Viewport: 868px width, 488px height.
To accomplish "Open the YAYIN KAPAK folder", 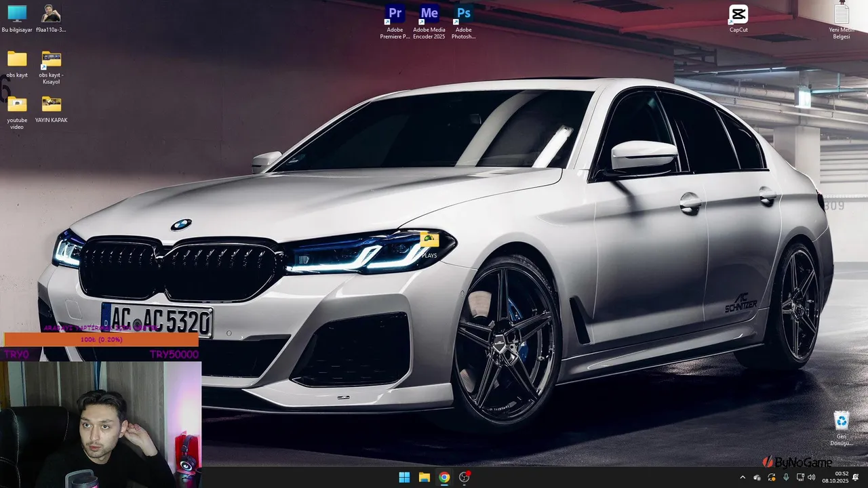I will tap(51, 109).
